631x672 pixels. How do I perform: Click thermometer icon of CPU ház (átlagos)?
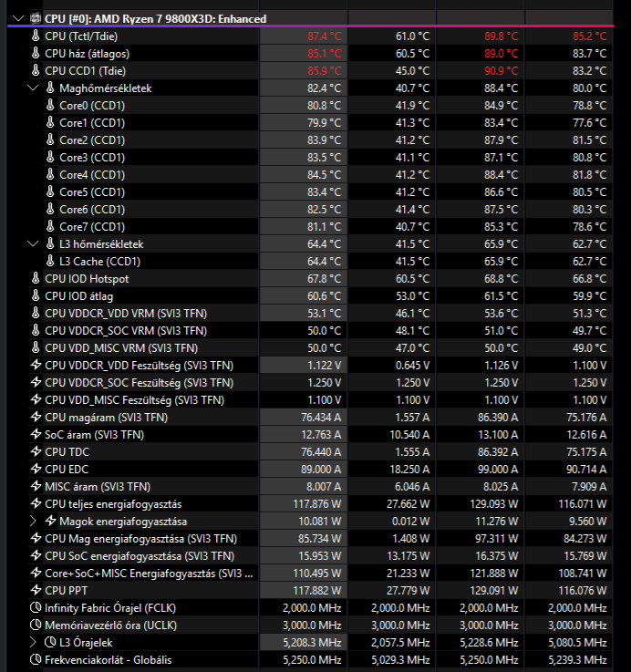tap(36, 54)
